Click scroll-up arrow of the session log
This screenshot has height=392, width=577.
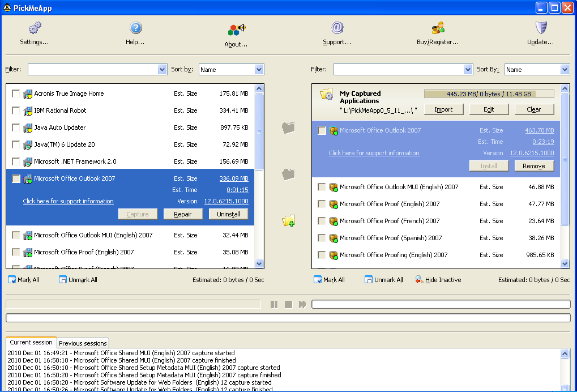click(x=565, y=354)
